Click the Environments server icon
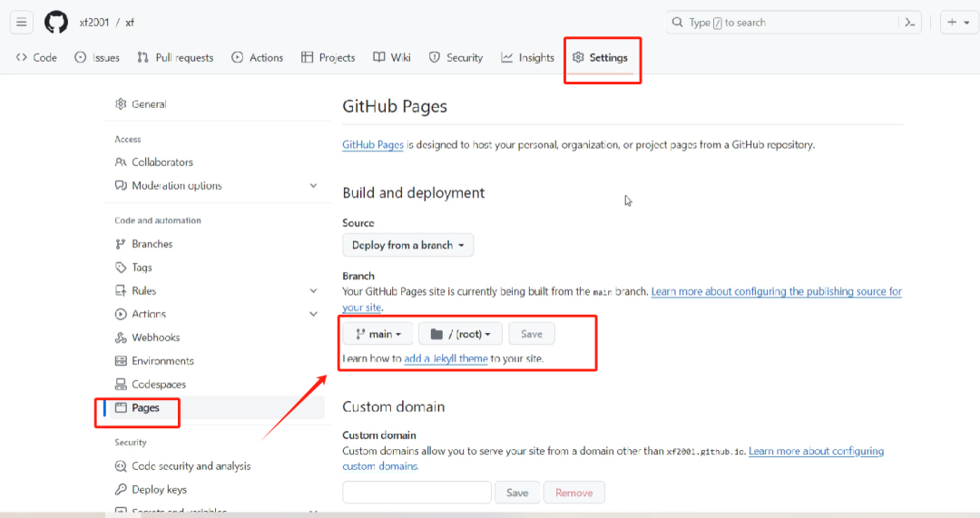Image resolution: width=980 pixels, height=518 pixels. point(121,361)
